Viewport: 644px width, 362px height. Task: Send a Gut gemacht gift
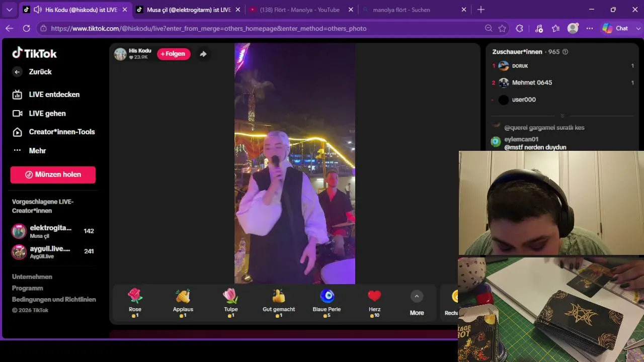(279, 303)
